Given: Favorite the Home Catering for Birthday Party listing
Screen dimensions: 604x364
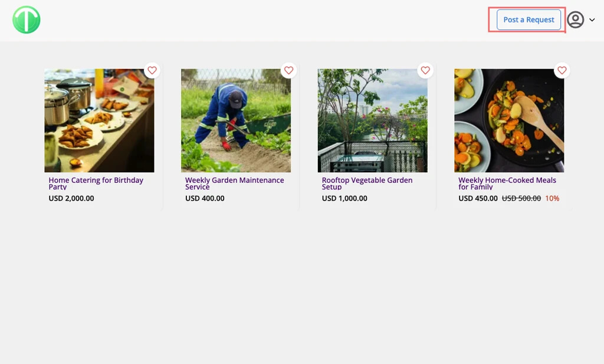Looking at the screenshot, I should click(152, 70).
